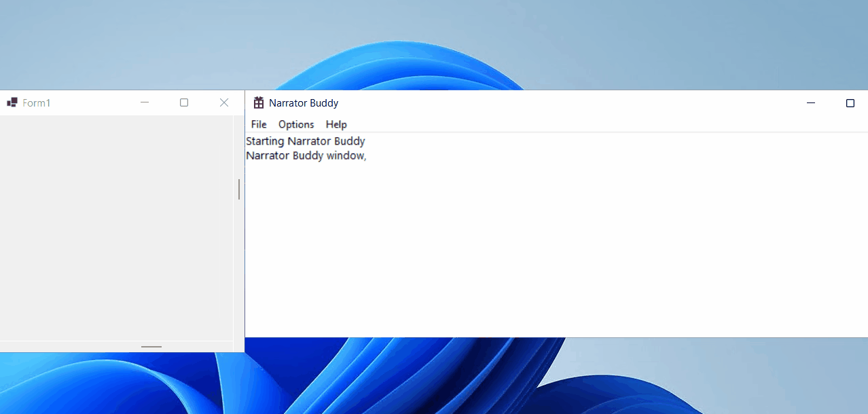Close the Form1 window
The height and width of the screenshot is (414, 868).
(x=223, y=102)
